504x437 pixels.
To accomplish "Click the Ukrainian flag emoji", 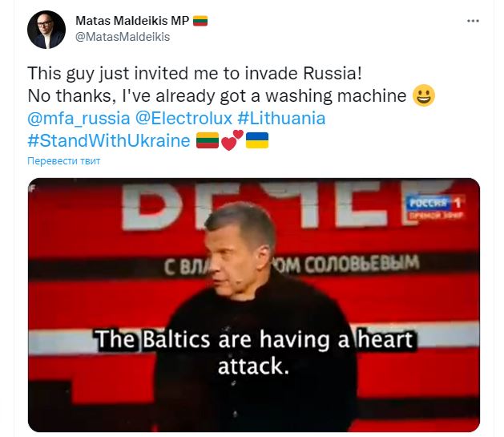I will pos(257,140).
